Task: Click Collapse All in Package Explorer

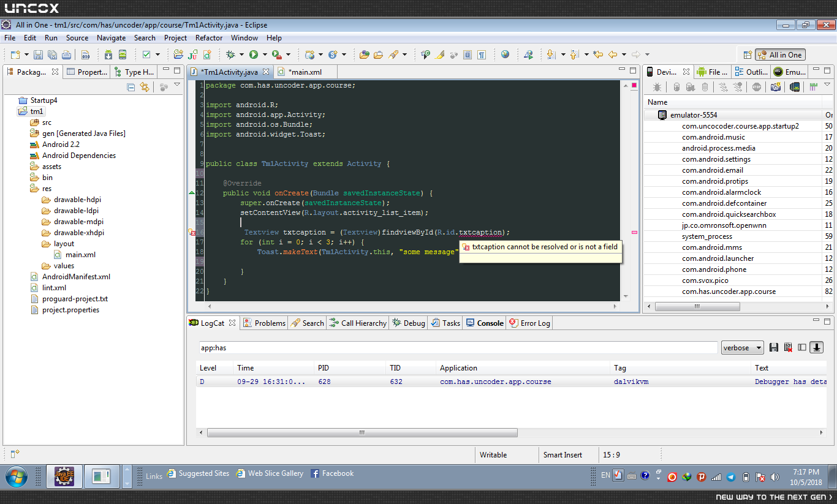Action: (131, 88)
